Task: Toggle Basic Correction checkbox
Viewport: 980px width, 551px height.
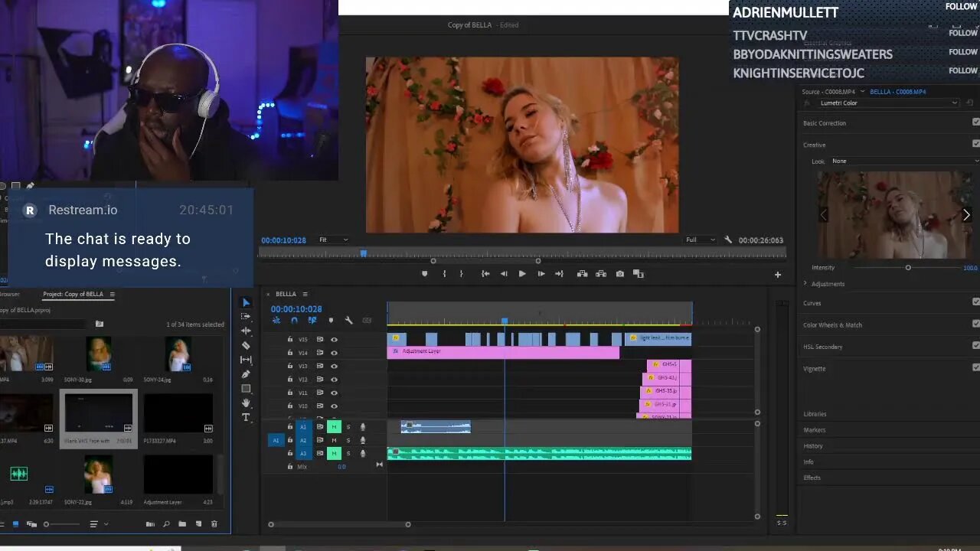Action: pos(975,122)
